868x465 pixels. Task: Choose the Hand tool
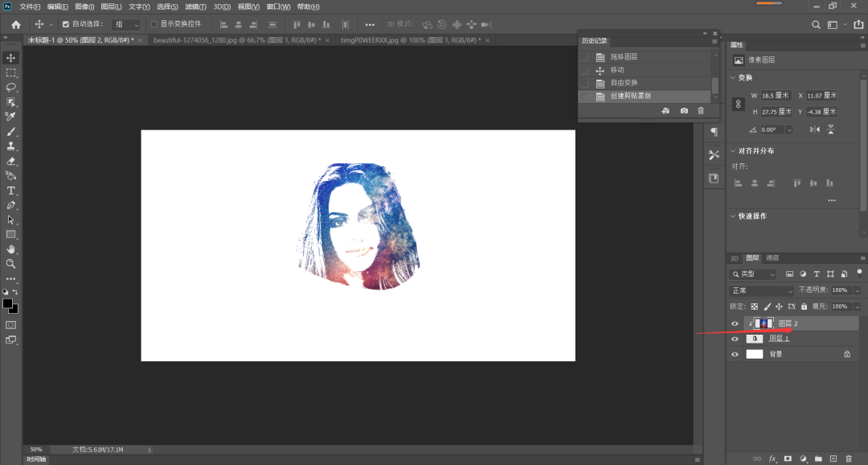(x=11, y=249)
